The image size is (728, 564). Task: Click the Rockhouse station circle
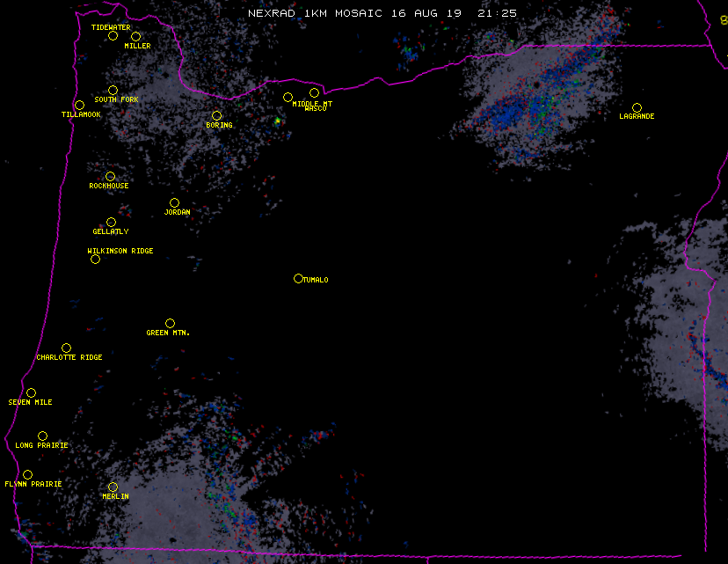[110, 176]
